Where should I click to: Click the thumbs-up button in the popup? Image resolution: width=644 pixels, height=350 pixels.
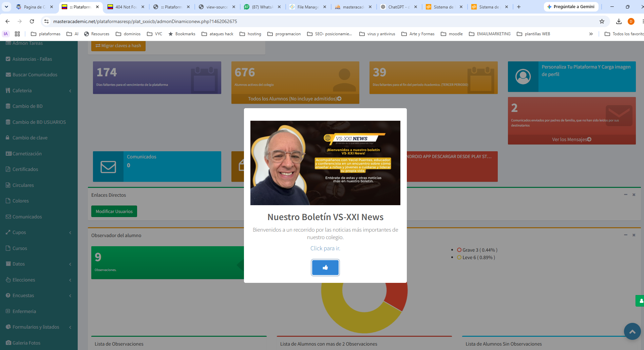[x=325, y=268]
